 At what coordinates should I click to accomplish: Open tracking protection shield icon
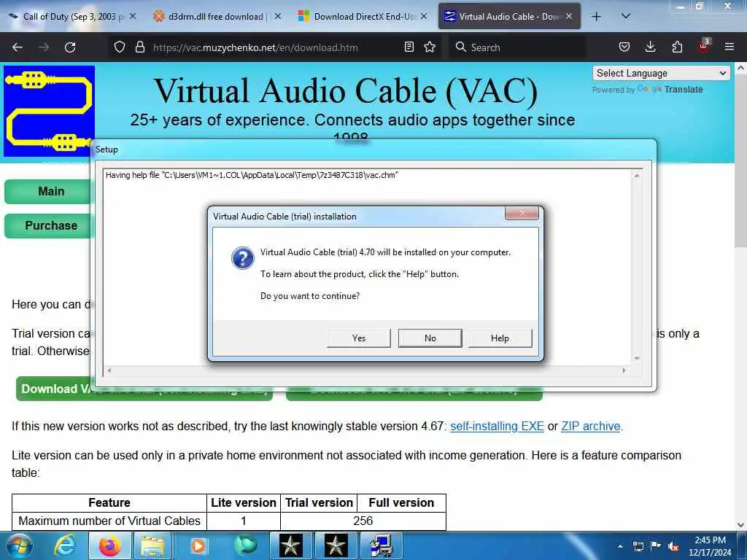pyautogui.click(x=120, y=47)
